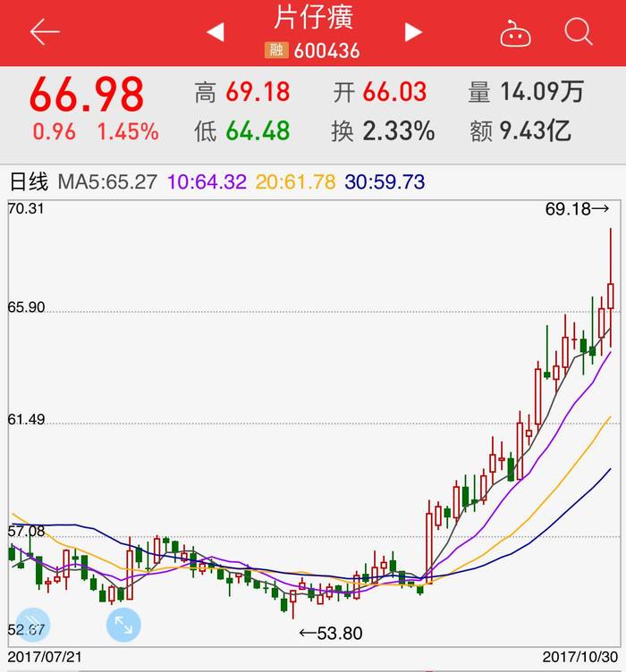Image resolution: width=626 pixels, height=672 pixels.
Task: Open the robot assistant icon
Action: point(515,33)
